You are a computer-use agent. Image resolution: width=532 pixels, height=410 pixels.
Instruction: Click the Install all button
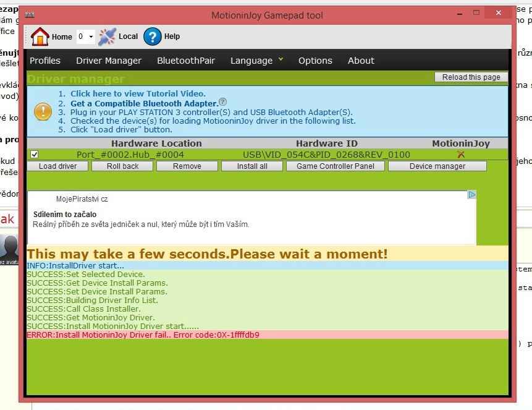(252, 166)
